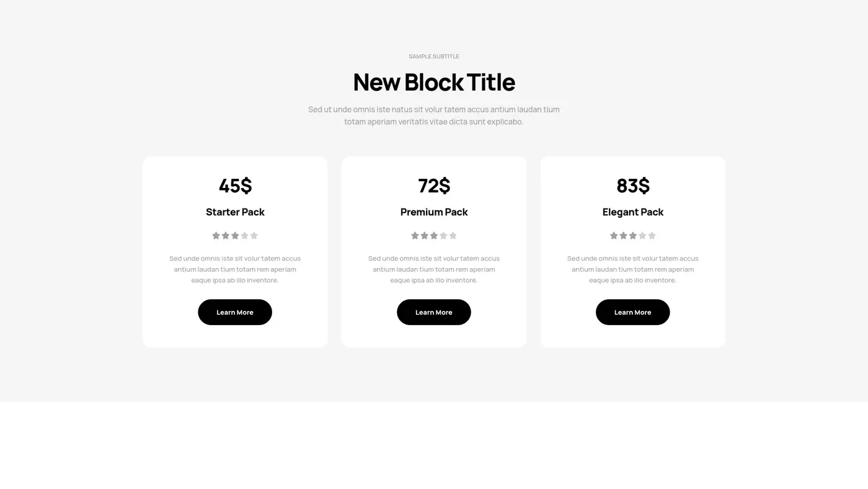868x489 pixels.
Task: Click the description text under Starter Pack
Action: coord(234,268)
